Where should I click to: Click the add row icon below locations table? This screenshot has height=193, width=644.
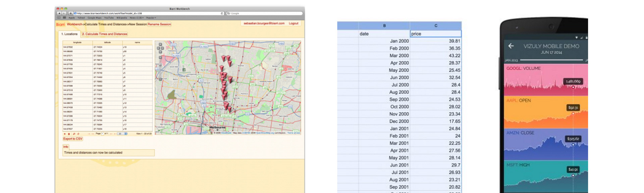(65, 134)
